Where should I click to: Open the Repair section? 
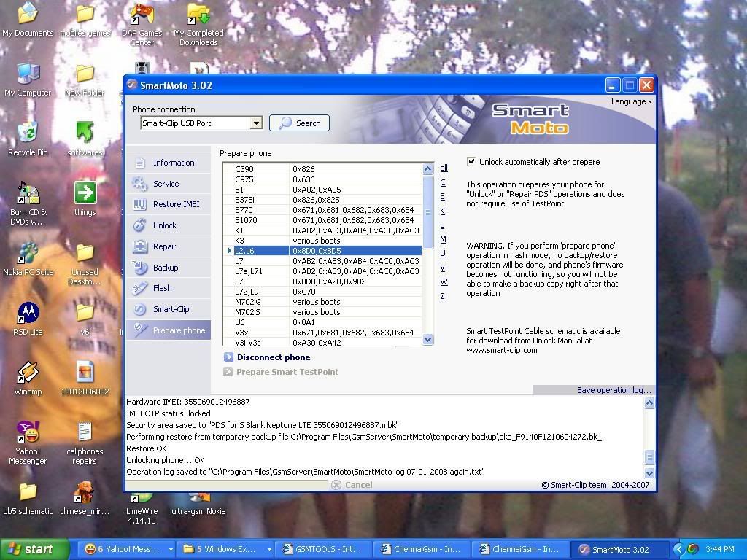click(169, 246)
